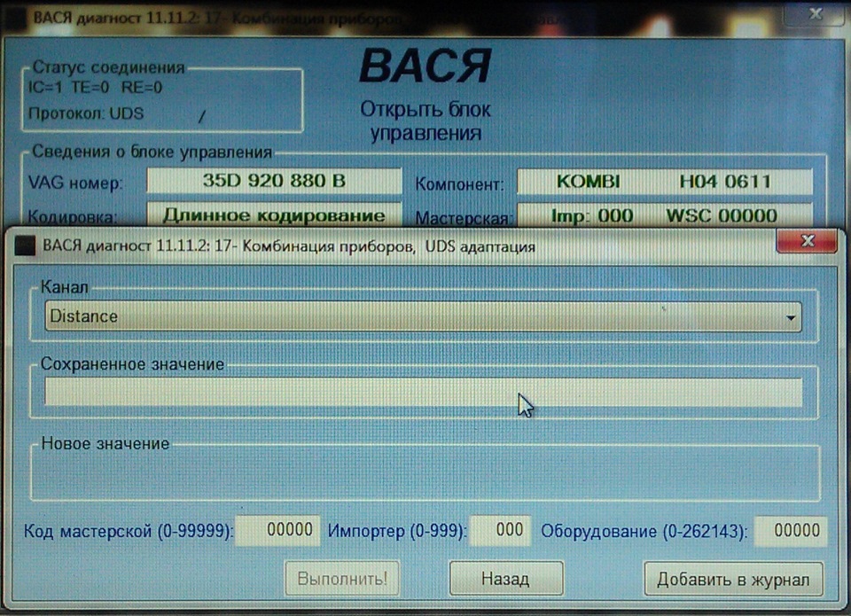
Task: Click the Назад button
Action: pos(506,579)
